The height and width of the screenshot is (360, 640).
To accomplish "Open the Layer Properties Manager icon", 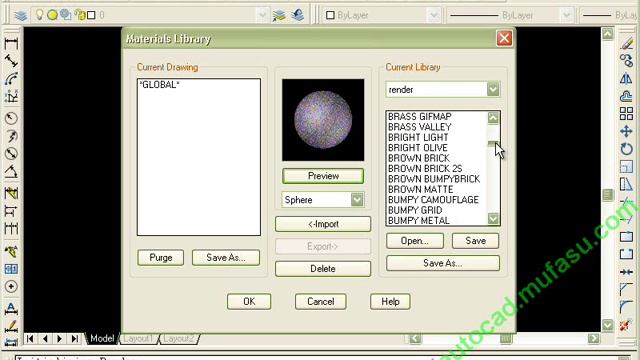I will pyautogui.click(x=21, y=16).
